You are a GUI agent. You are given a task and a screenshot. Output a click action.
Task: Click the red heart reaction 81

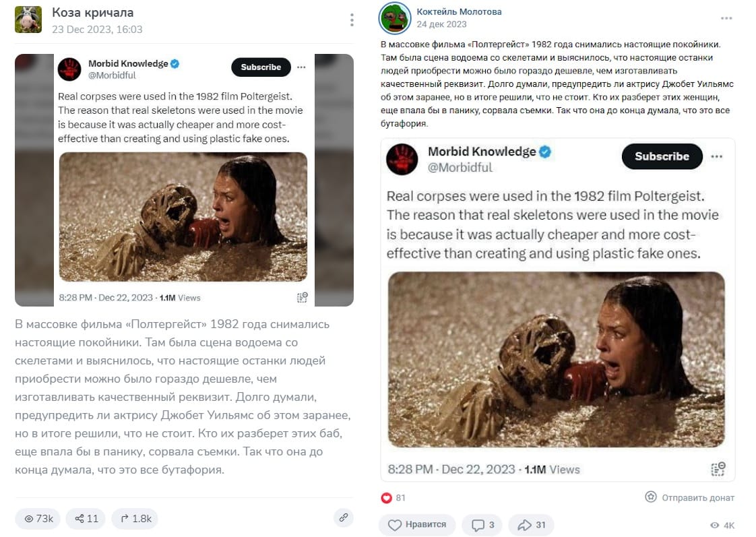coord(393,497)
